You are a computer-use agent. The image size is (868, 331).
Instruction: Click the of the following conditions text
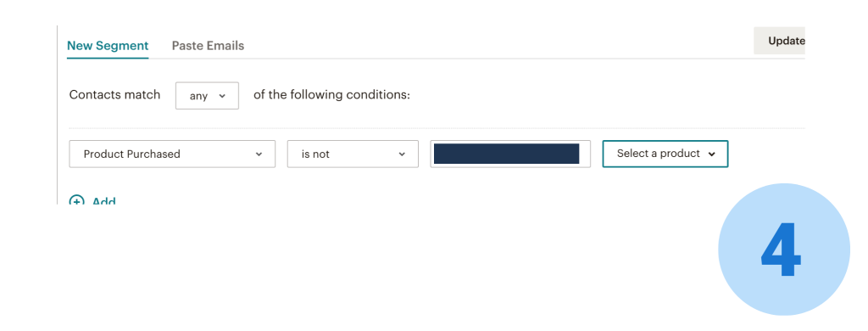[x=331, y=95]
